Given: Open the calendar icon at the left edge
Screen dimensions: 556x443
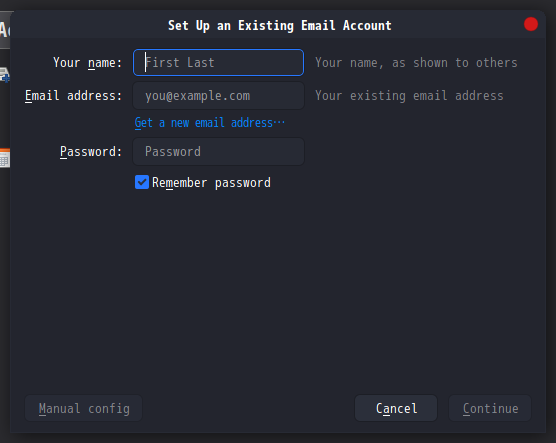Looking at the screenshot, I should [x=5, y=158].
